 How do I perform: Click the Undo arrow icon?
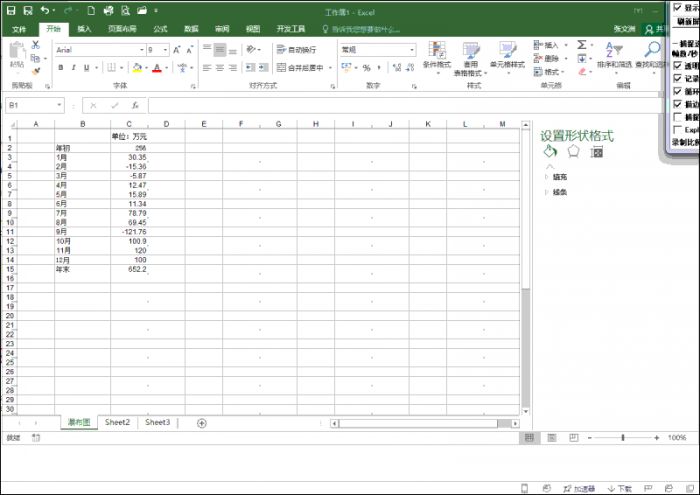click(45, 10)
